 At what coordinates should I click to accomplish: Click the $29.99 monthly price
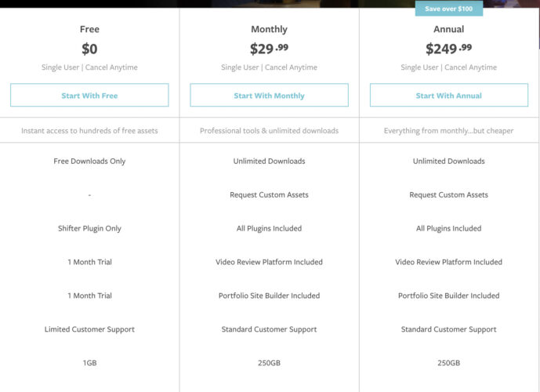point(269,49)
